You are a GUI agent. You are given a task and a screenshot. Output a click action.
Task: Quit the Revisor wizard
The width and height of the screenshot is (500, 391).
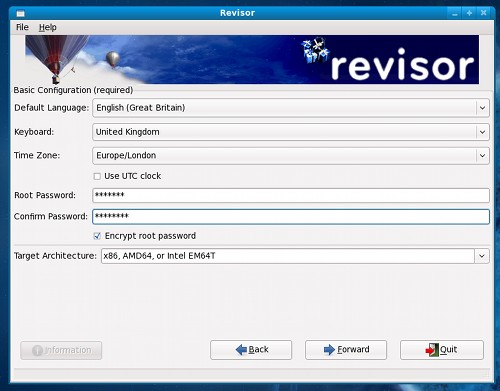(442, 350)
